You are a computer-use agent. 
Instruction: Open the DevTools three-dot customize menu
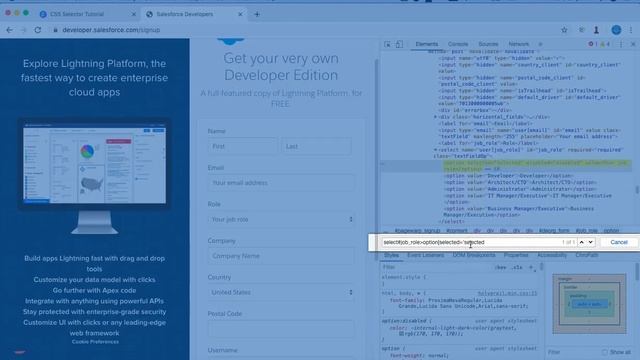(621, 44)
